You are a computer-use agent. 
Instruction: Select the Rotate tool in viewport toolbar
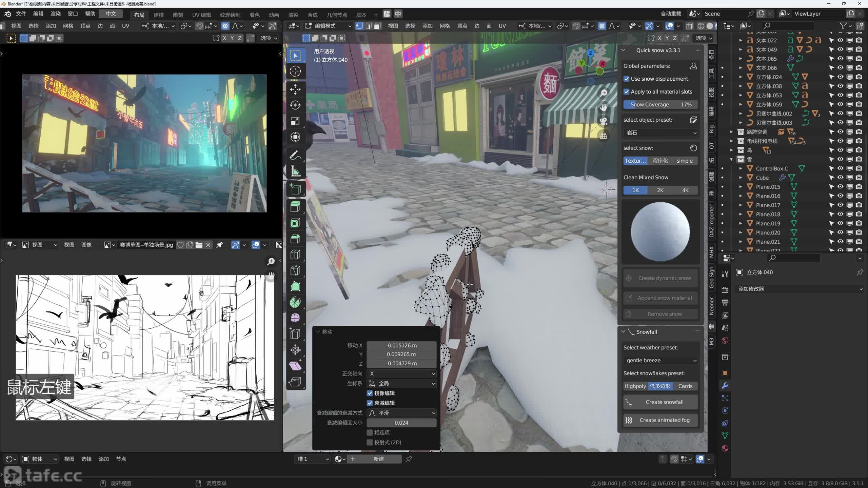[x=295, y=105]
